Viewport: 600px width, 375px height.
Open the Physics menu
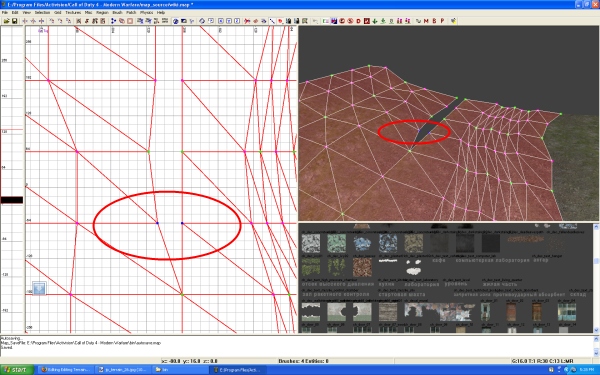(147, 12)
